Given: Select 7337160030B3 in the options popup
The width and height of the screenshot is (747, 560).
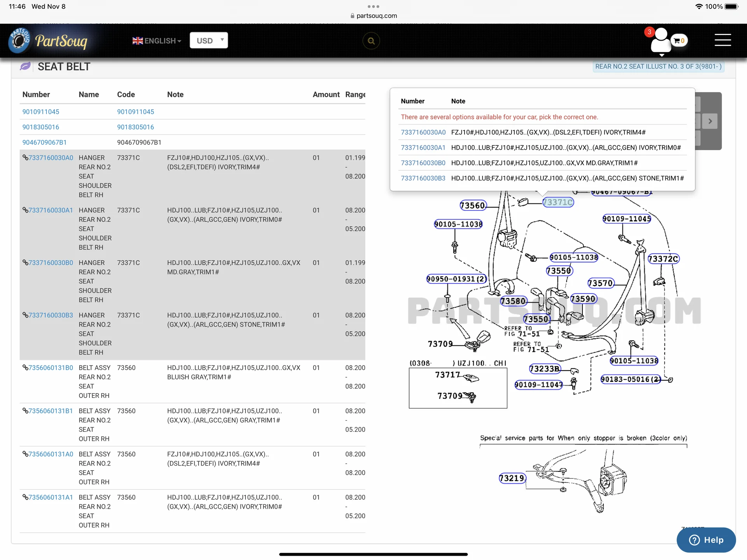Looking at the screenshot, I should [423, 178].
